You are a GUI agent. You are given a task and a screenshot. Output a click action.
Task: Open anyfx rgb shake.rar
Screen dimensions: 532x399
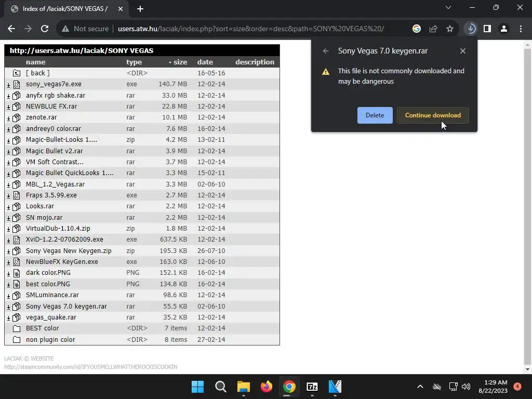coord(56,96)
